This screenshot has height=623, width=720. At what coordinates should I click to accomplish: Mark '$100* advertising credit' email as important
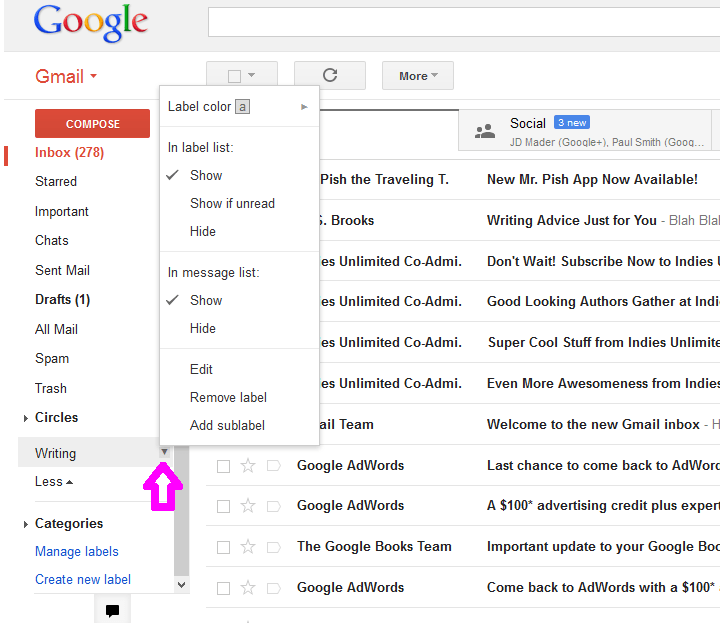pyautogui.click(x=274, y=506)
